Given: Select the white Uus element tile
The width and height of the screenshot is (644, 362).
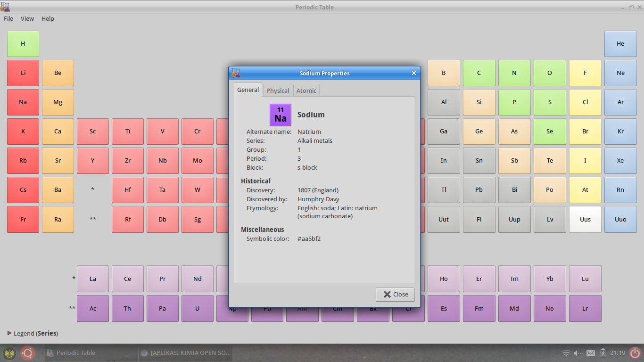Looking at the screenshot, I should click(585, 220).
